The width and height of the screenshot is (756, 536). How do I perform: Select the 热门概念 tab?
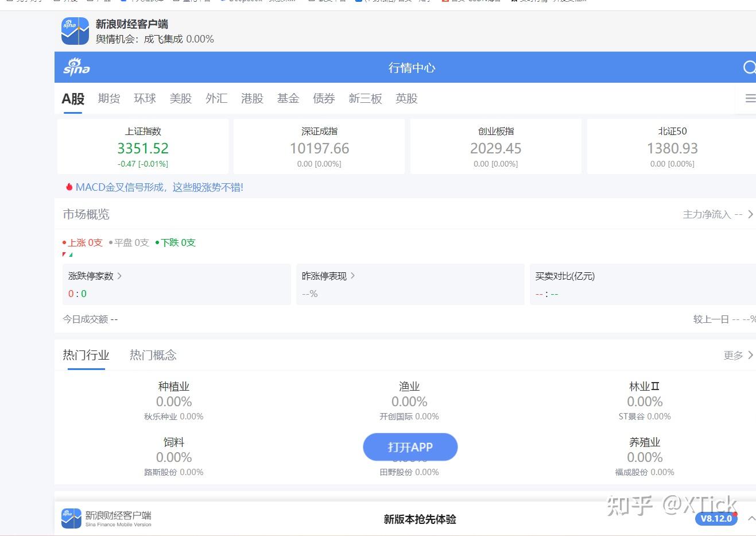[153, 354]
